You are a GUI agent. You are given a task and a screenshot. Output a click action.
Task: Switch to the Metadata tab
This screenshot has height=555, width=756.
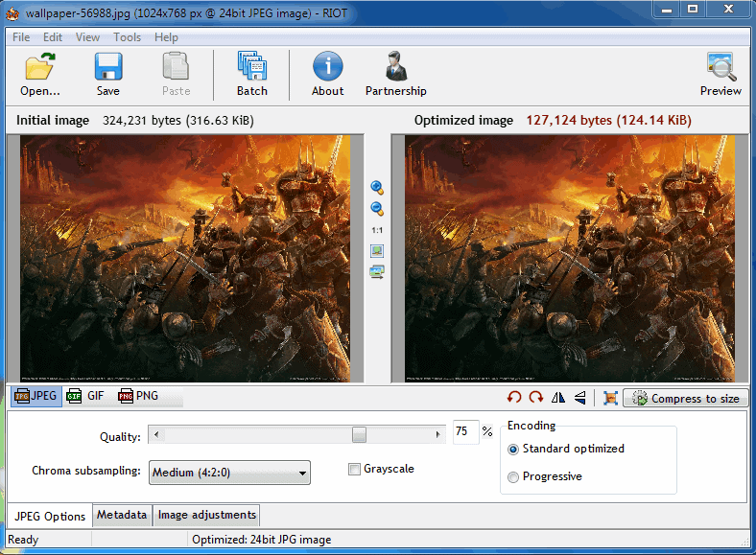tap(122, 515)
